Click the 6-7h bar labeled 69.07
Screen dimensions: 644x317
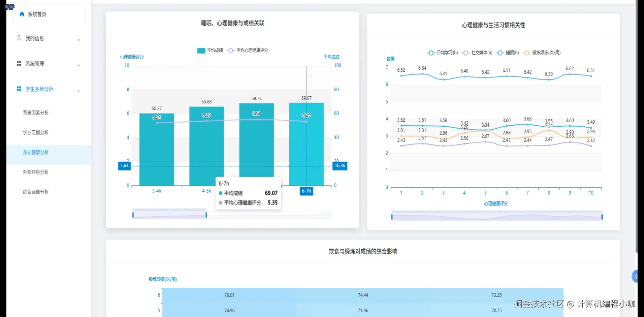[x=306, y=144]
